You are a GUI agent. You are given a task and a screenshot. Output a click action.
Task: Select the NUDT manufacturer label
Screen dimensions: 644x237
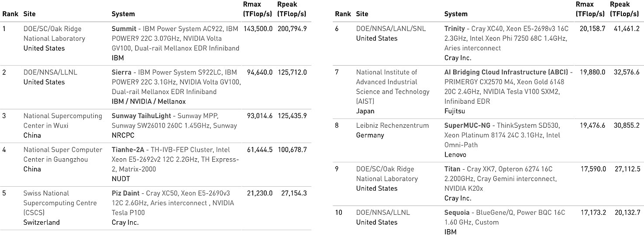coord(121,179)
